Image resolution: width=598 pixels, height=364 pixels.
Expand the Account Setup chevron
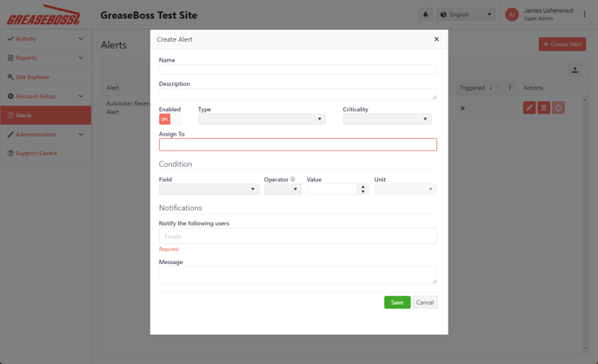point(81,96)
